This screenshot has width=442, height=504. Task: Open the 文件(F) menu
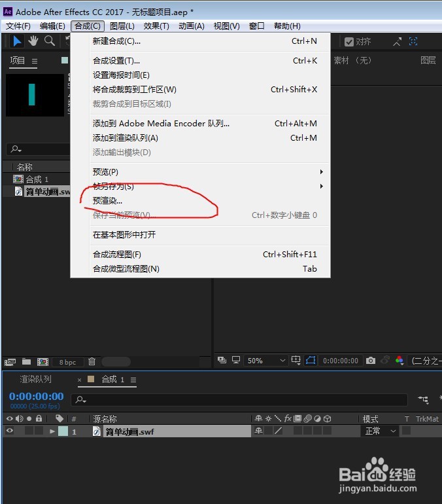coord(18,26)
